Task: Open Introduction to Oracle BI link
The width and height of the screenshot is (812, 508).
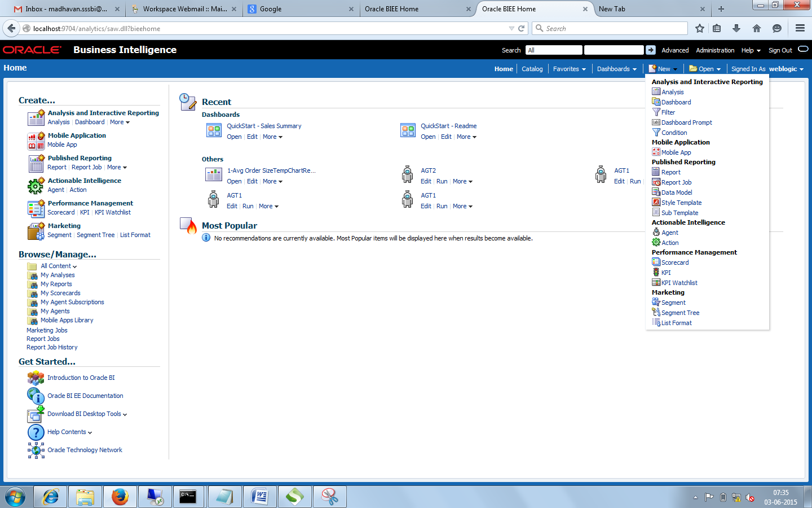Action: [x=81, y=378]
